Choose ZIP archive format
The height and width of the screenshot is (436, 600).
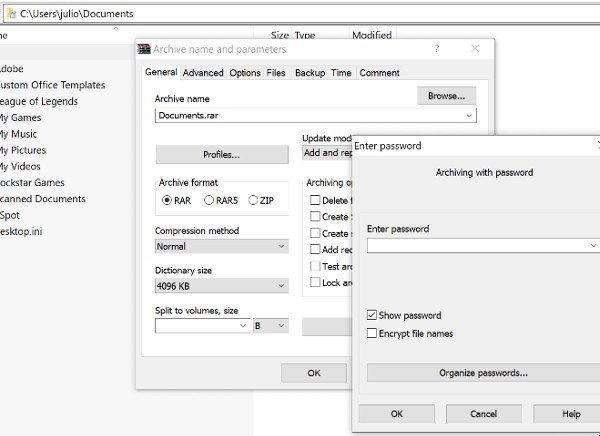pyautogui.click(x=253, y=200)
